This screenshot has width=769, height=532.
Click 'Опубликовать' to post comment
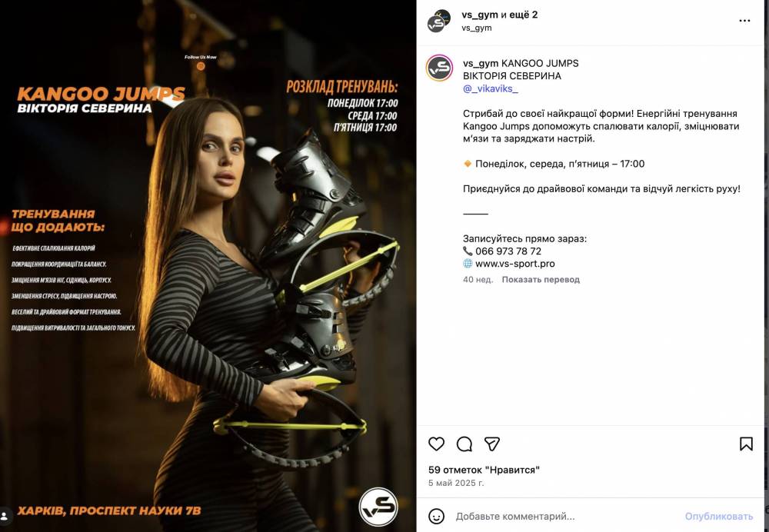pos(718,517)
